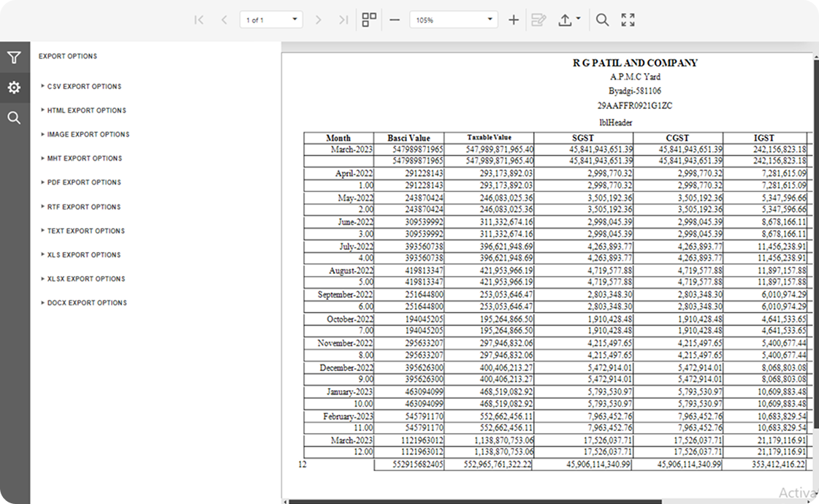Zoom out with minus icon
This screenshot has width=819, height=504.
coord(395,20)
